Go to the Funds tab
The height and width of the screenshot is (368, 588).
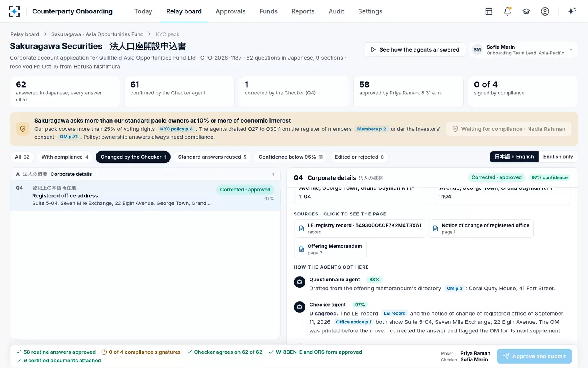pyautogui.click(x=269, y=11)
